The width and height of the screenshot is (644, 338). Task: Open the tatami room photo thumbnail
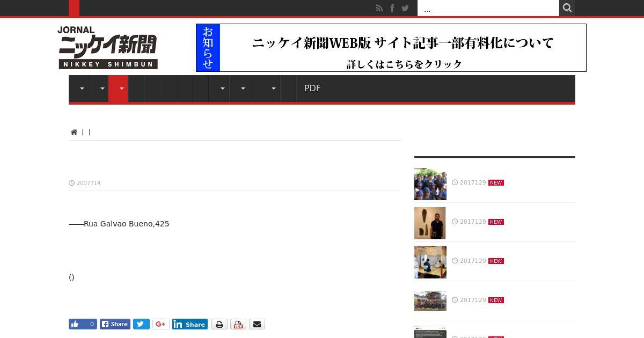(430, 262)
